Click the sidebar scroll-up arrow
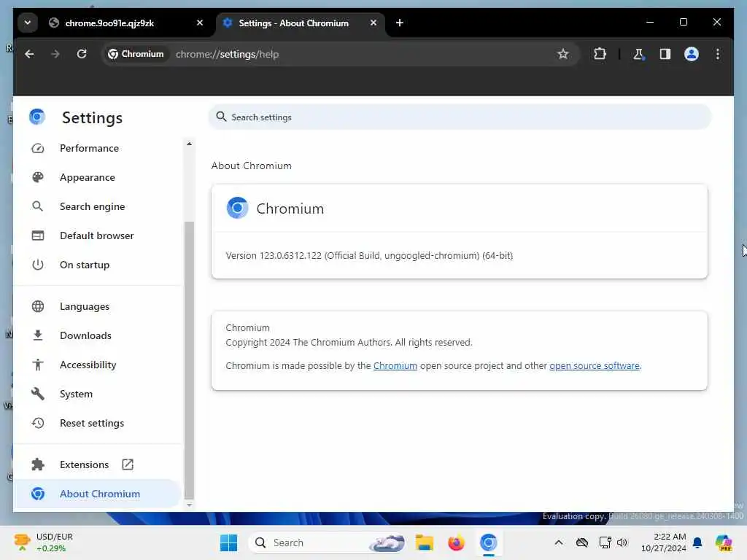747x560 pixels. point(189,144)
